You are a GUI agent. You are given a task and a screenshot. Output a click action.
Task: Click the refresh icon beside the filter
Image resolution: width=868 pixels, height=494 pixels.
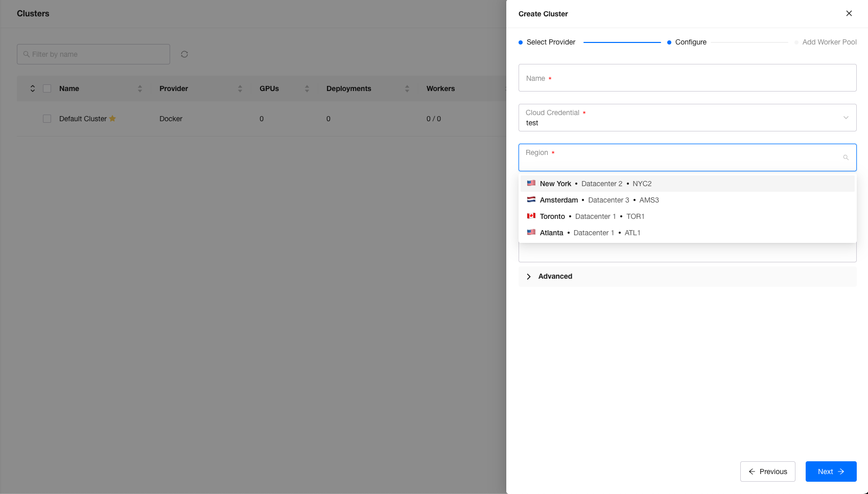(184, 54)
